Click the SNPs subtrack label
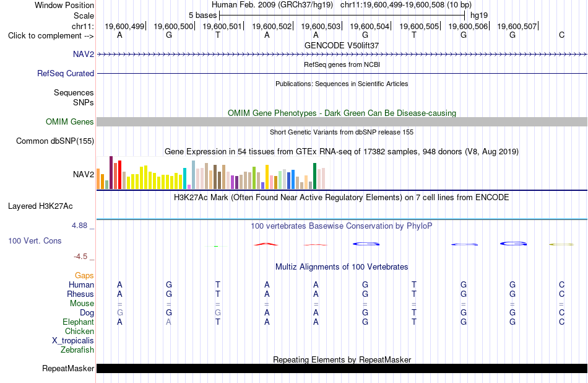Viewport: 588px width, 383px height. click(x=84, y=102)
